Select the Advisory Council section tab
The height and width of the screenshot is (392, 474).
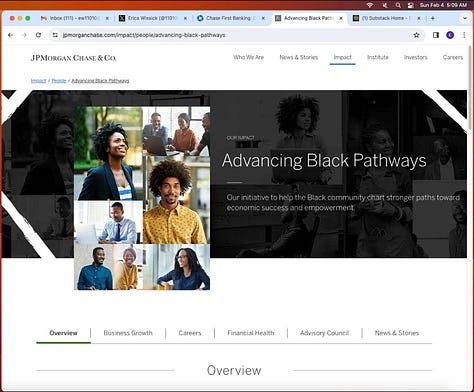324,333
